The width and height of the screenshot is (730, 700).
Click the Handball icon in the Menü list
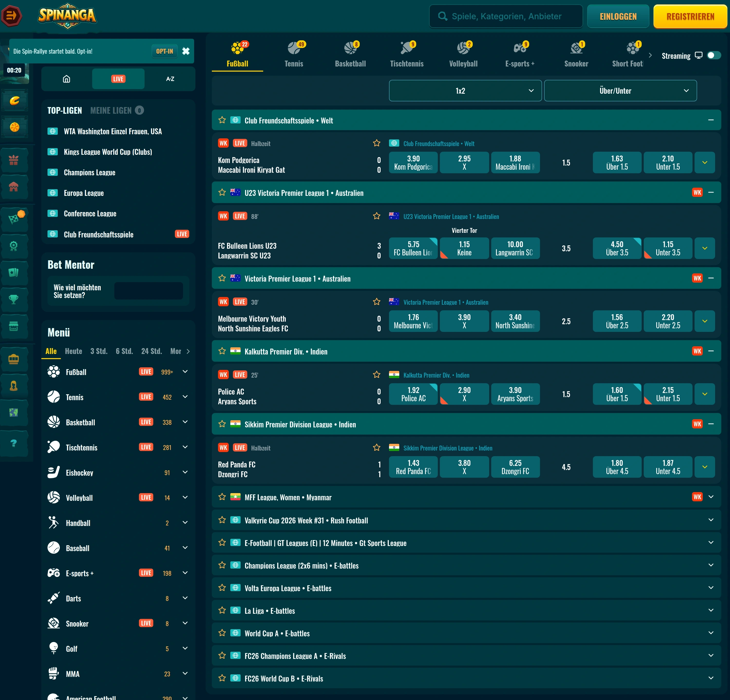pos(54,522)
